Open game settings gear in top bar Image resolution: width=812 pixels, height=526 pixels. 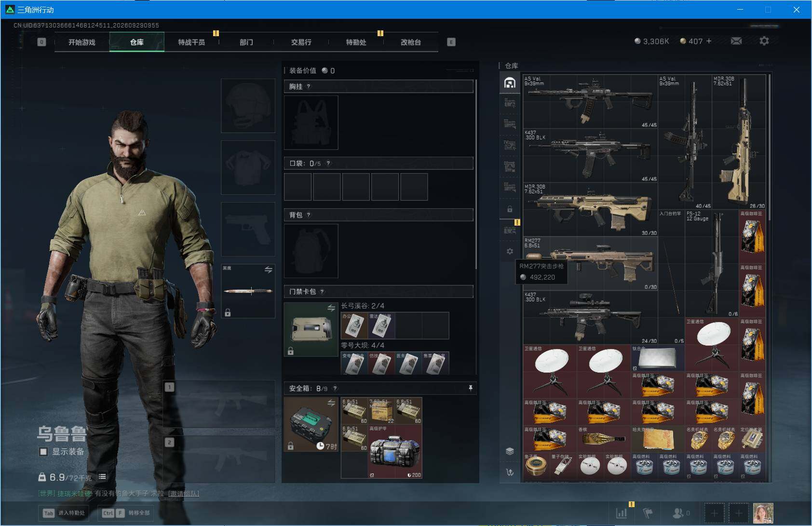pos(764,41)
